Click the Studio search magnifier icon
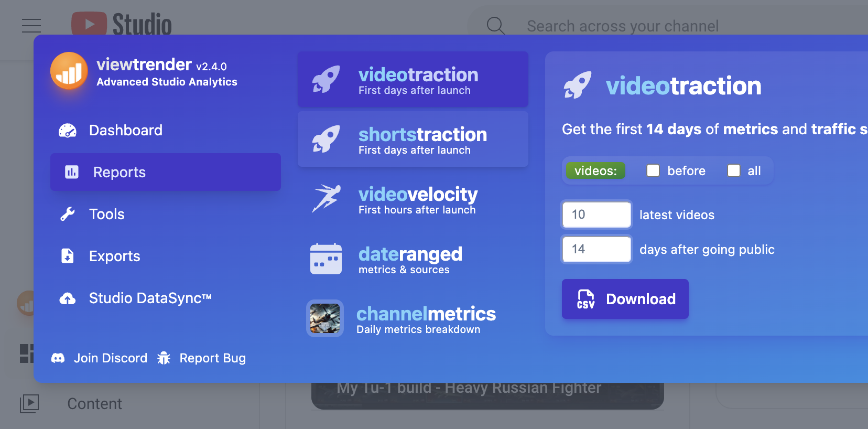The height and width of the screenshot is (429, 868). coord(495,25)
